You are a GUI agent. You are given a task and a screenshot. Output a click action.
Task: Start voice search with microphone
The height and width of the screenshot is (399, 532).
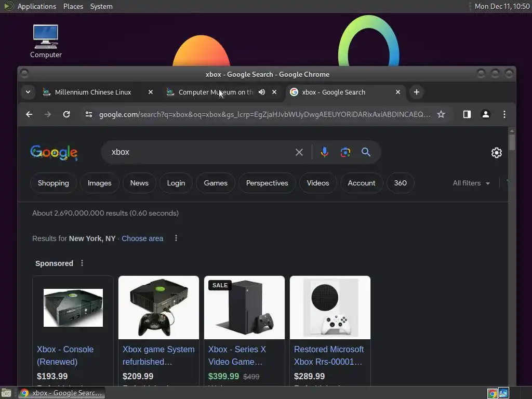click(324, 152)
